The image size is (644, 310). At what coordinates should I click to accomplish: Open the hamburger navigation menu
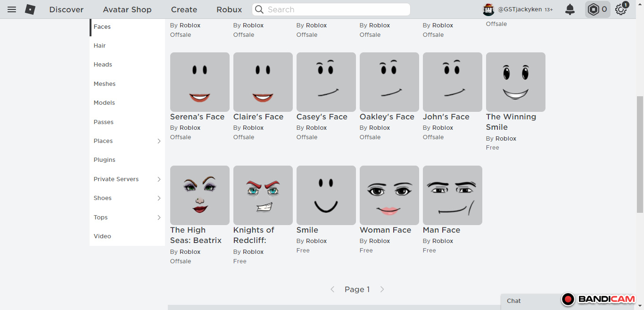[12, 9]
